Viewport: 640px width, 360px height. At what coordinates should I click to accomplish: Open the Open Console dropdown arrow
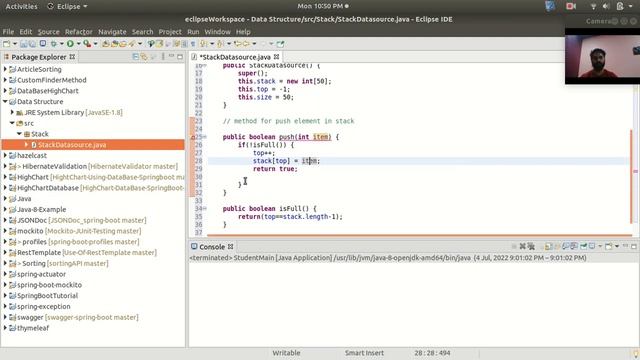617,247
